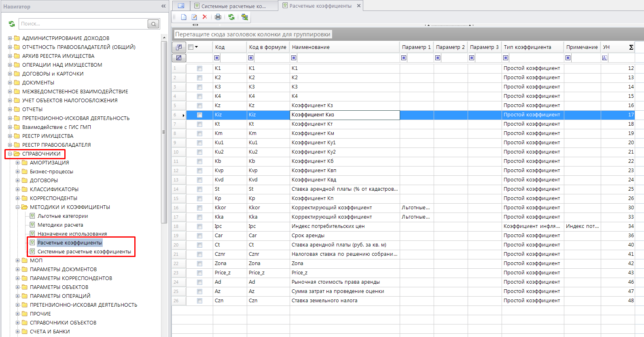
Task: Expand the АМОРТИЗАЦИЯ tree node
Action: (x=18, y=162)
